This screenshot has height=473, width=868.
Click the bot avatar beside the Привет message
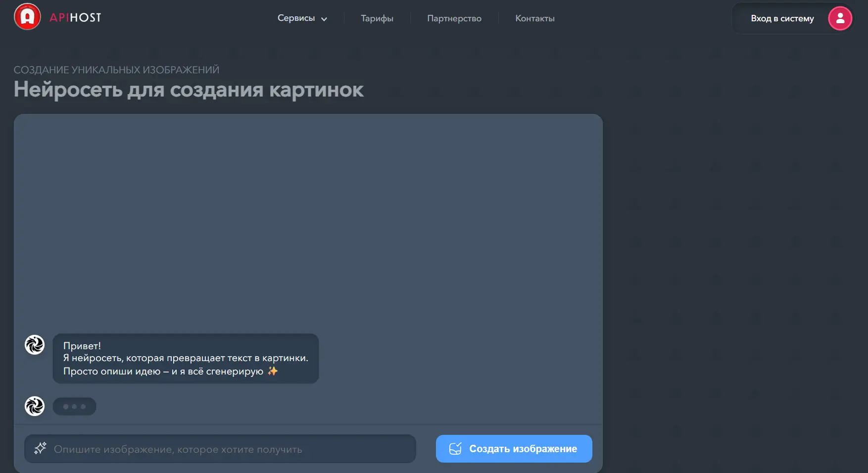[x=35, y=345]
